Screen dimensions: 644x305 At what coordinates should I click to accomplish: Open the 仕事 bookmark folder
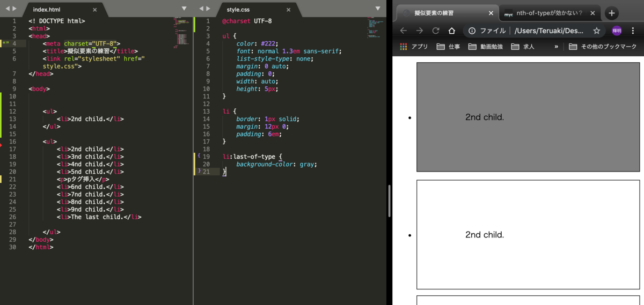pyautogui.click(x=448, y=47)
